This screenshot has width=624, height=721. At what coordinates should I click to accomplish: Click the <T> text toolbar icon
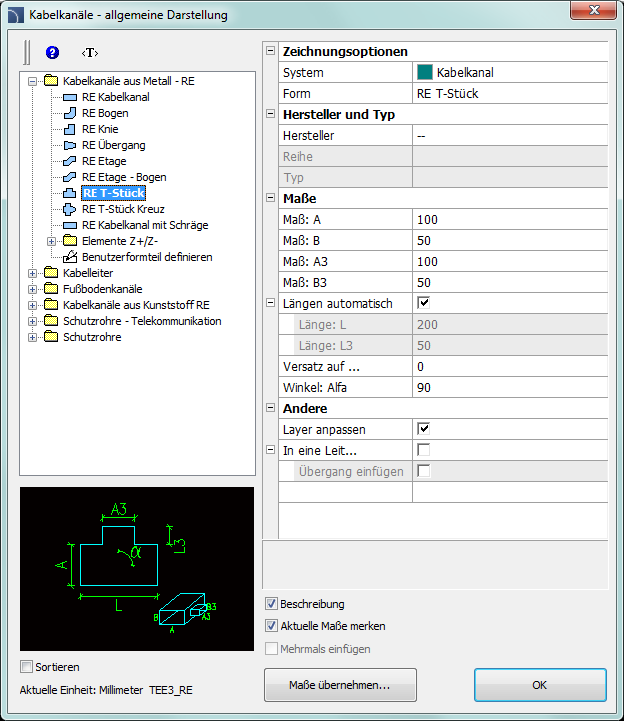[x=90, y=52]
